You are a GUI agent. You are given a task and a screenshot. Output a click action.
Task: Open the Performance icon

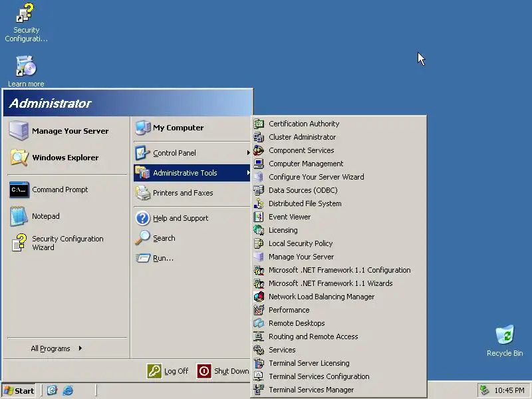[259, 310]
